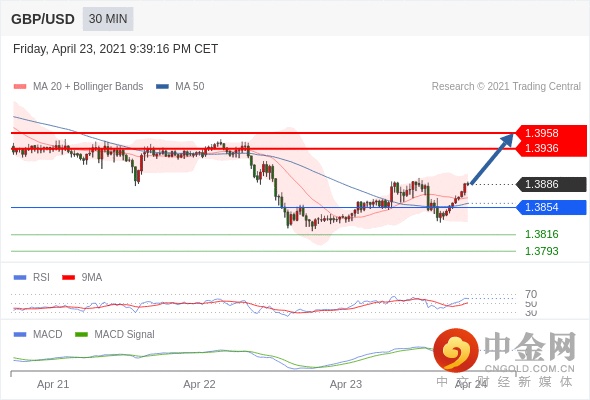
Task: Click the RSI 70 scale label
Action: click(x=531, y=294)
